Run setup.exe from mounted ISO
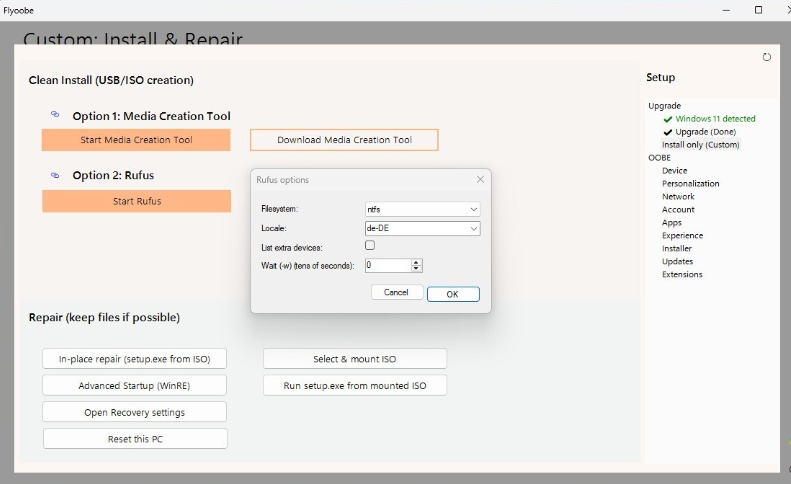The image size is (791, 484). 355,386
